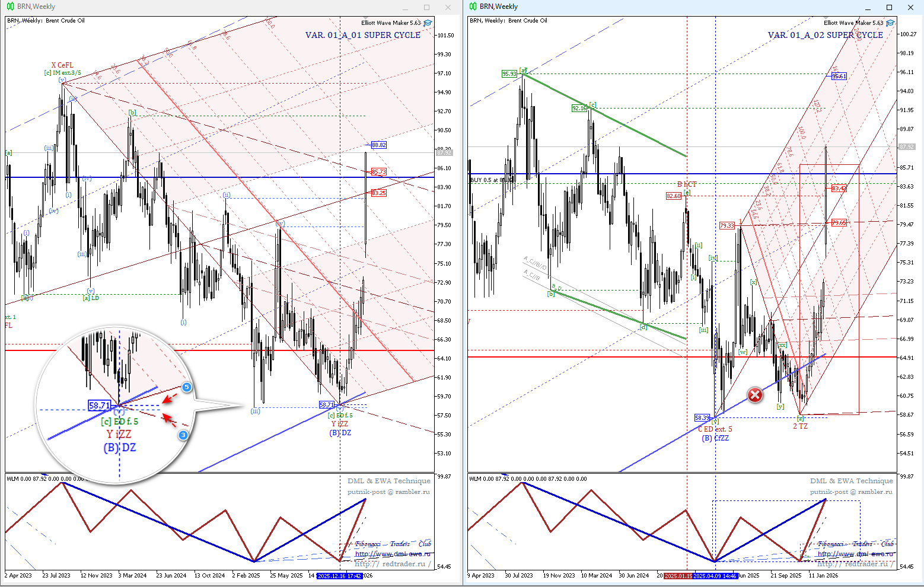Select the blue circle marker numbered 3
Screen dimensions: 924x587
184,435
